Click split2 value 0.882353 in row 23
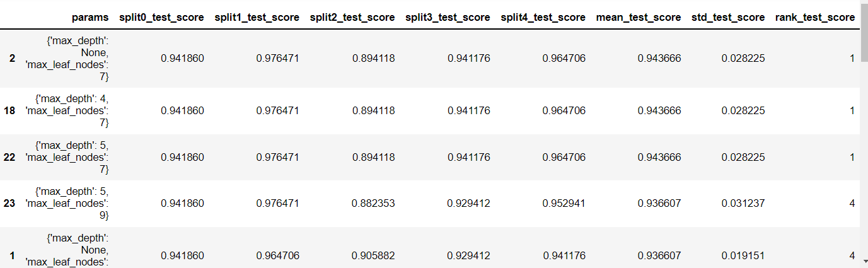Image resolution: width=868 pixels, height=268 pixels. [x=374, y=204]
